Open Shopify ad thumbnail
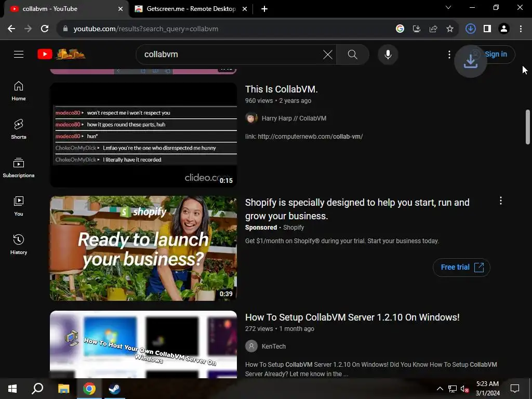Image resolution: width=532 pixels, height=399 pixels. [x=143, y=248]
